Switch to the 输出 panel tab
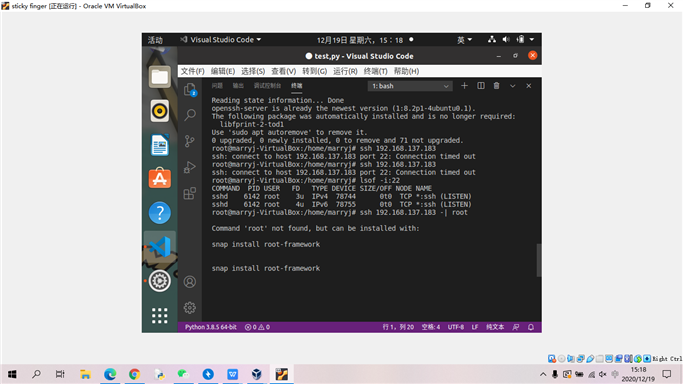This screenshot has height=384, width=683. pos(238,86)
